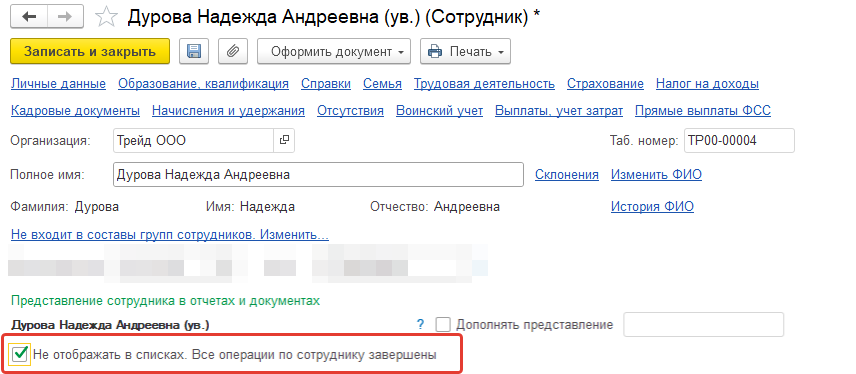Click the blue question mark help
This screenshot has height=374, width=856.
point(420,325)
